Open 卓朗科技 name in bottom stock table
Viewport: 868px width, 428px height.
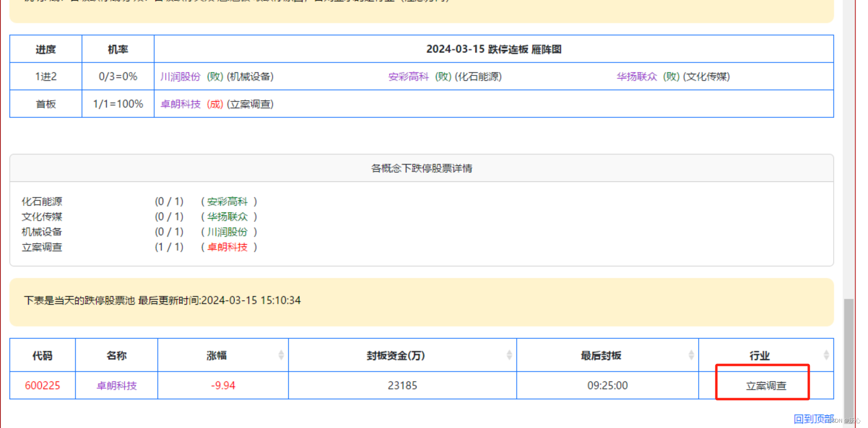point(117,386)
